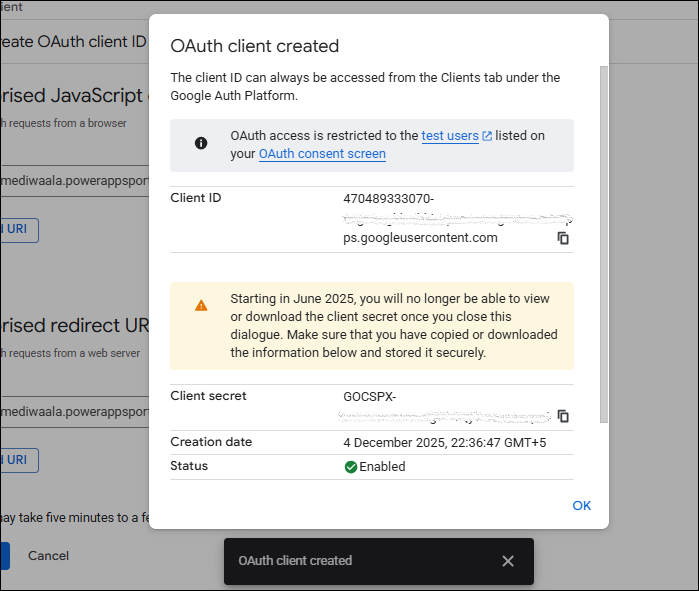This screenshot has width=699, height=591.
Task: Copy the Client secret to clipboard
Action: tap(563, 416)
